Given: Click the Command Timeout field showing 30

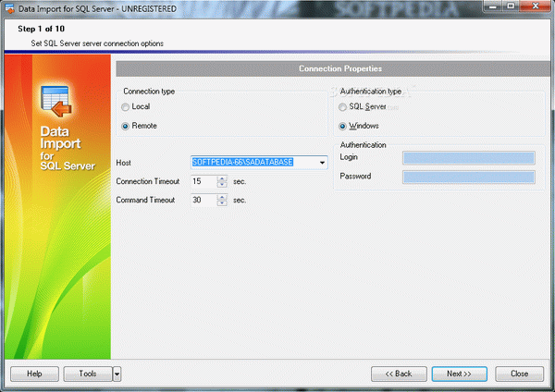Looking at the screenshot, I should [204, 201].
